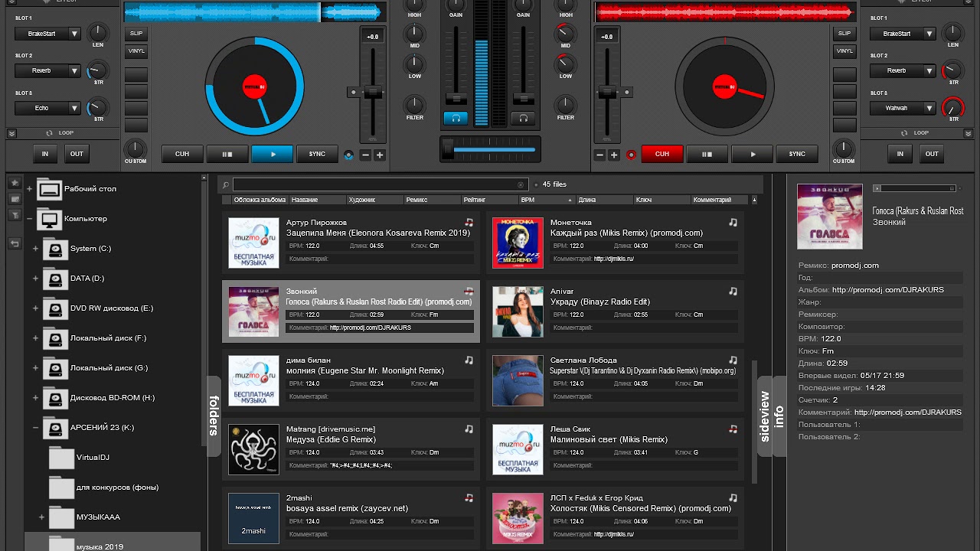Expand the МУЗЫКААА folder node

pyautogui.click(x=41, y=517)
